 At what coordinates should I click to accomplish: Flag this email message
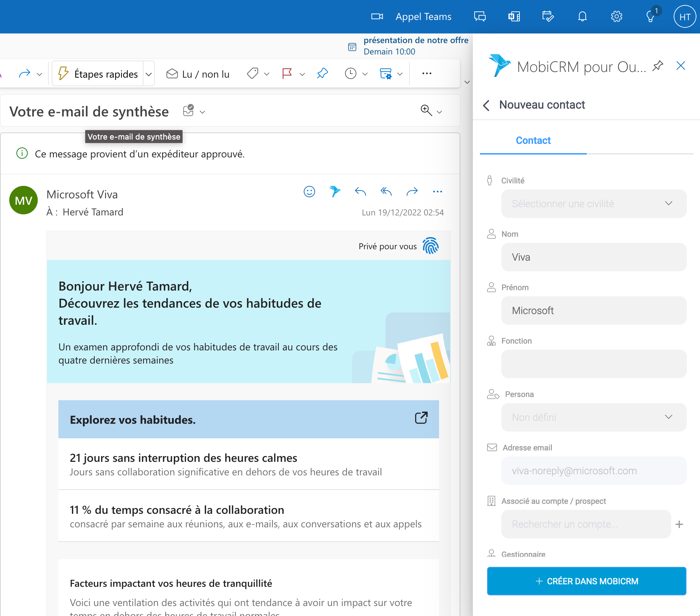pos(287,74)
